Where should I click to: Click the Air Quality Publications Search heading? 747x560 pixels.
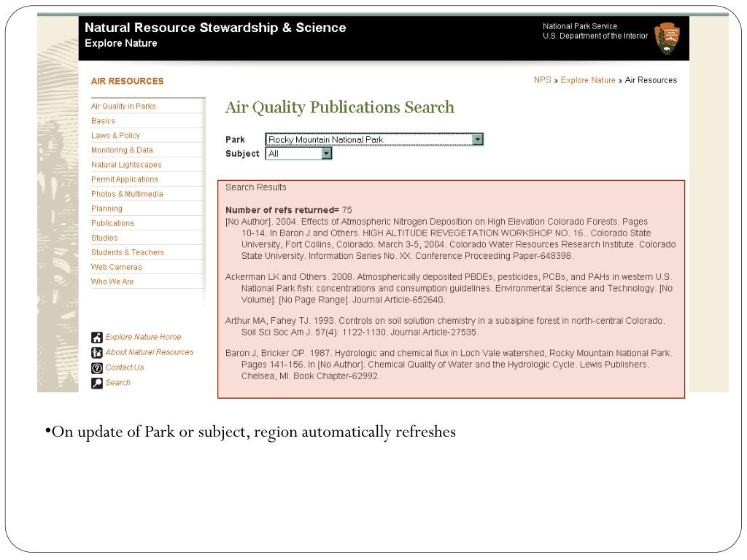coord(340,108)
